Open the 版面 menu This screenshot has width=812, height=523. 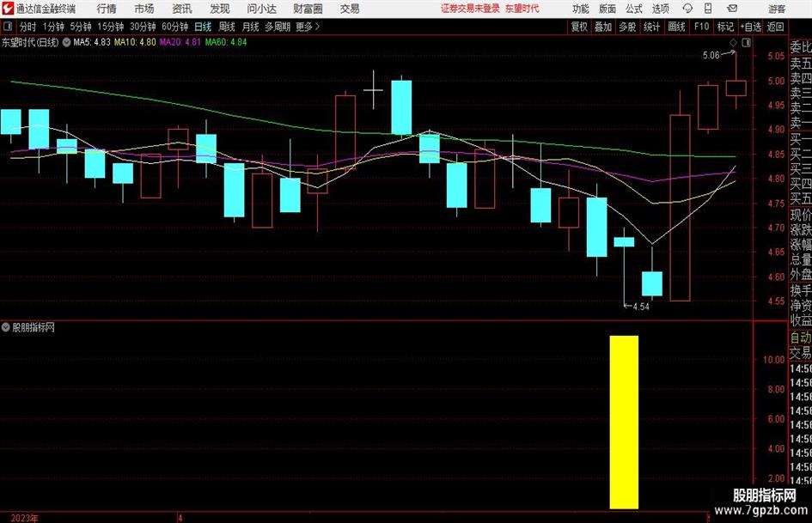[x=607, y=9]
